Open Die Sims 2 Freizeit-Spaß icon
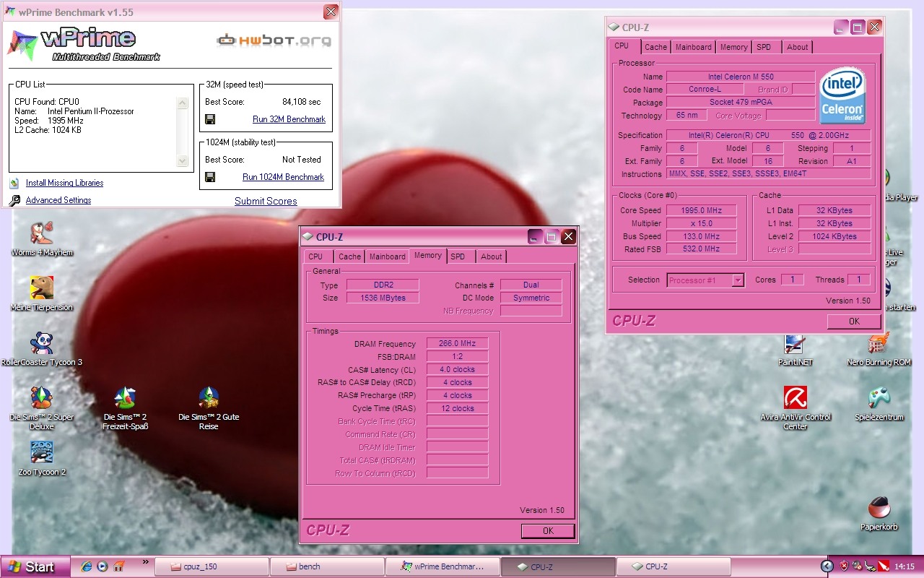 click(125, 397)
